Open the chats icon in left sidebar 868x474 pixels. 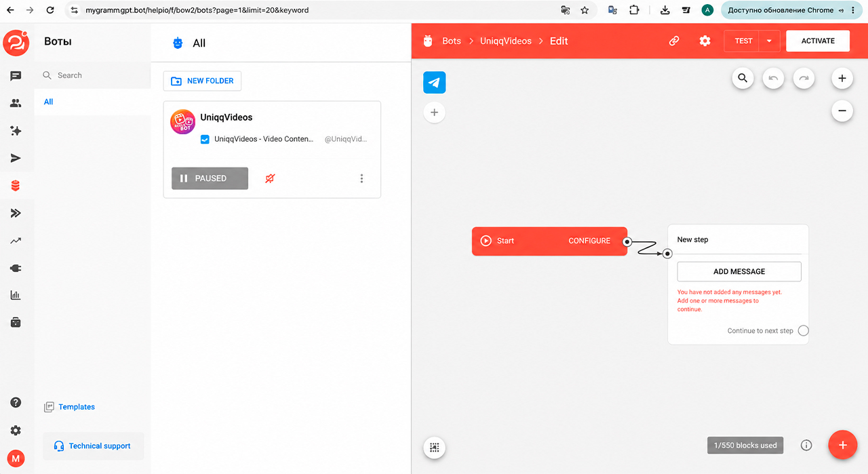[16, 76]
